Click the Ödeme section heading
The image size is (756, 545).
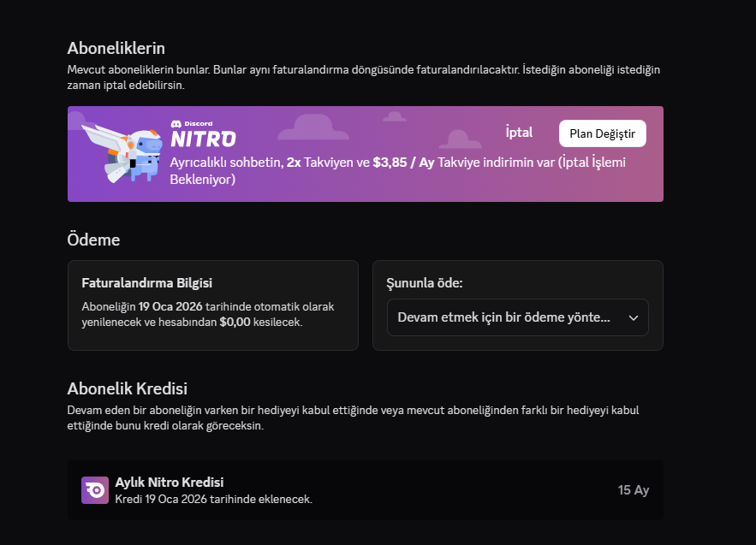point(93,240)
